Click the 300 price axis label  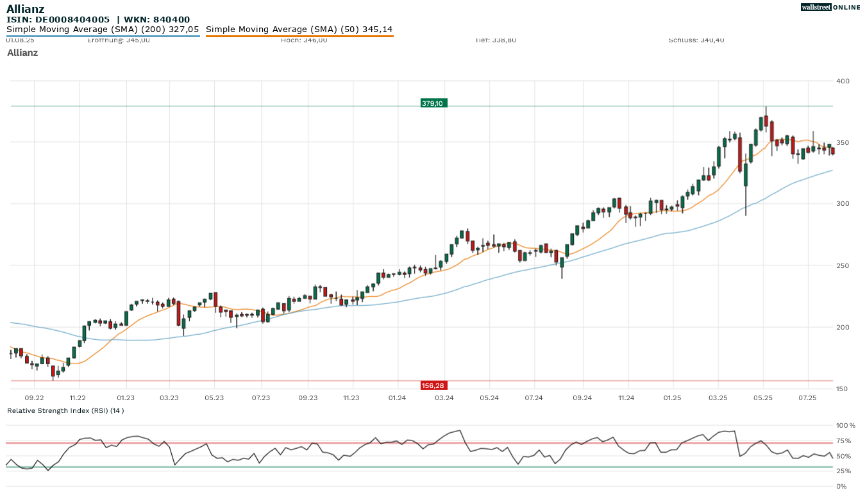coord(843,204)
